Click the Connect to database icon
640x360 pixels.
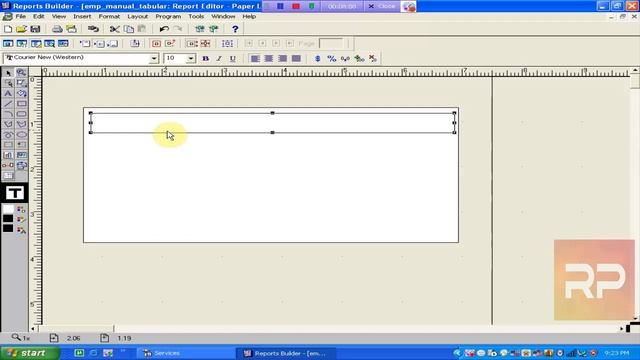pyautogui.click(x=93, y=29)
